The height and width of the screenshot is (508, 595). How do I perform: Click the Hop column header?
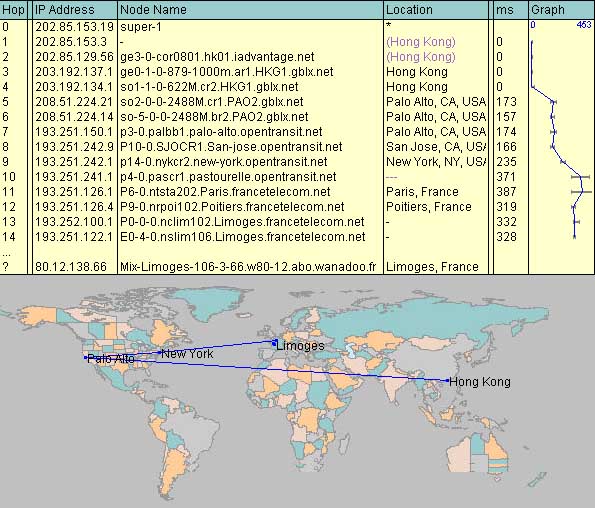click(13, 10)
